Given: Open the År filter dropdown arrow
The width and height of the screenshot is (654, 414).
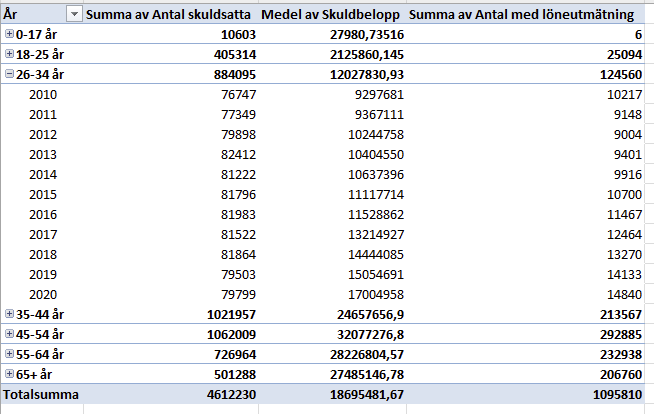Looking at the screenshot, I should click(x=74, y=15).
